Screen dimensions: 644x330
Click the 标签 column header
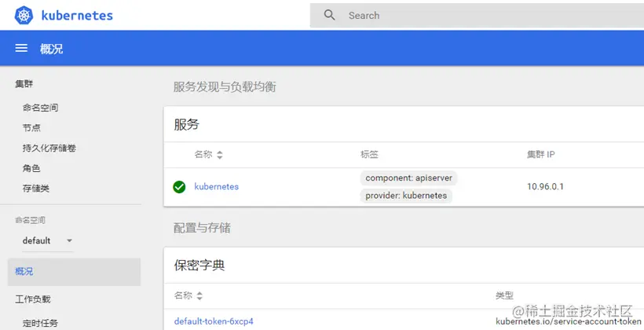click(x=369, y=155)
